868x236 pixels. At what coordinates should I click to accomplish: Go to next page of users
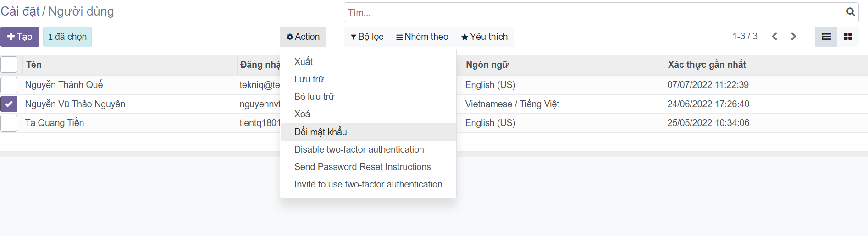(x=793, y=37)
